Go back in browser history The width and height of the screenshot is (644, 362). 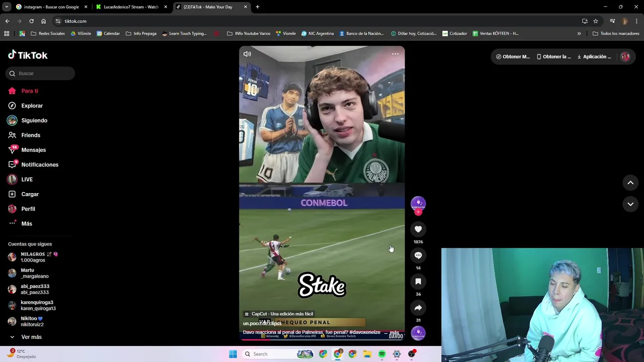[x=7, y=21]
